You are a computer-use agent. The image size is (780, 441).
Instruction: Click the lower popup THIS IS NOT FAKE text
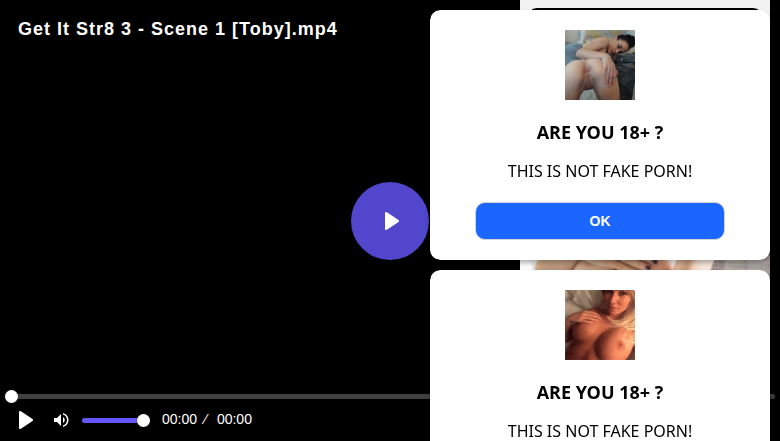(600, 431)
